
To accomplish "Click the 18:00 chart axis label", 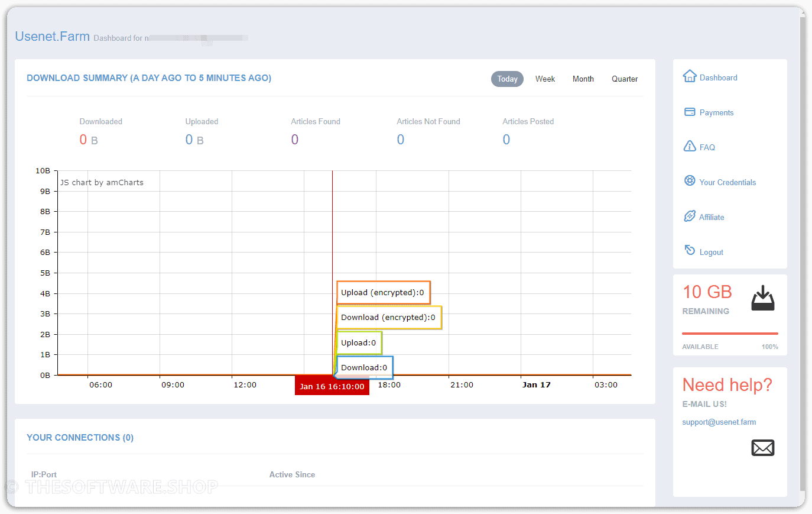I will click(389, 384).
